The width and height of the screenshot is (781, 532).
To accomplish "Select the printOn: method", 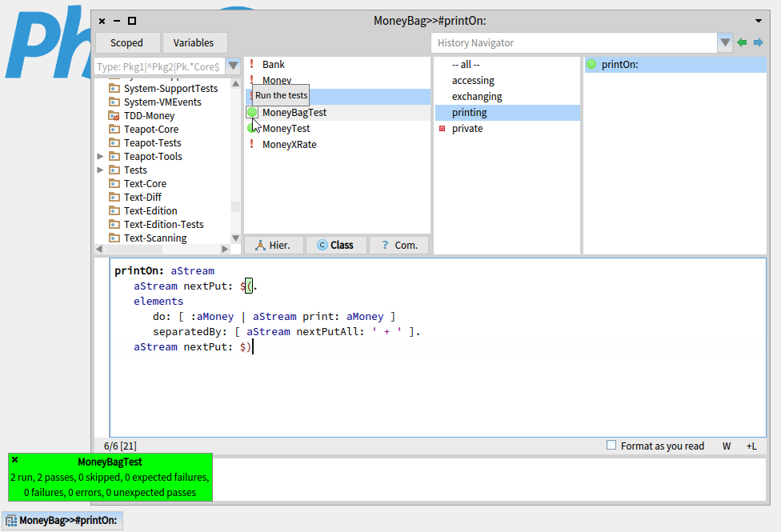I will point(675,64).
